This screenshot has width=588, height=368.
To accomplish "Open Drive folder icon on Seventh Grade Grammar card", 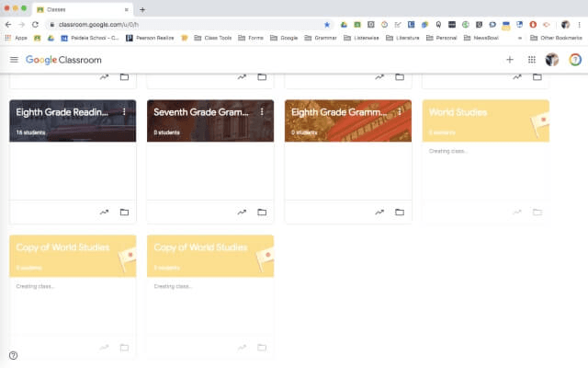I will pos(262,213).
